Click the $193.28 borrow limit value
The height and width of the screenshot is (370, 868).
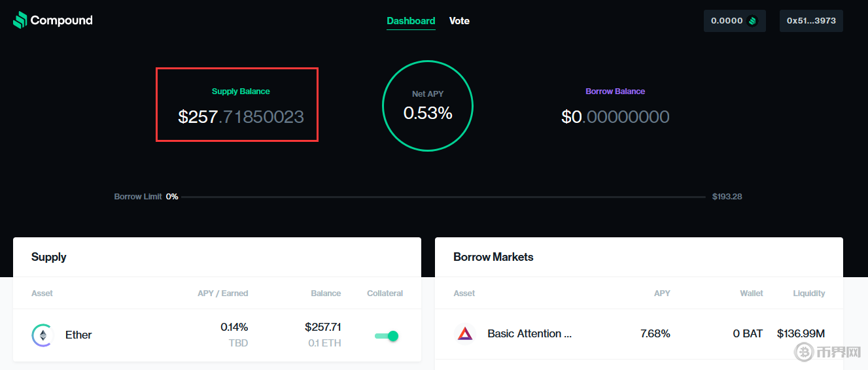pos(727,197)
